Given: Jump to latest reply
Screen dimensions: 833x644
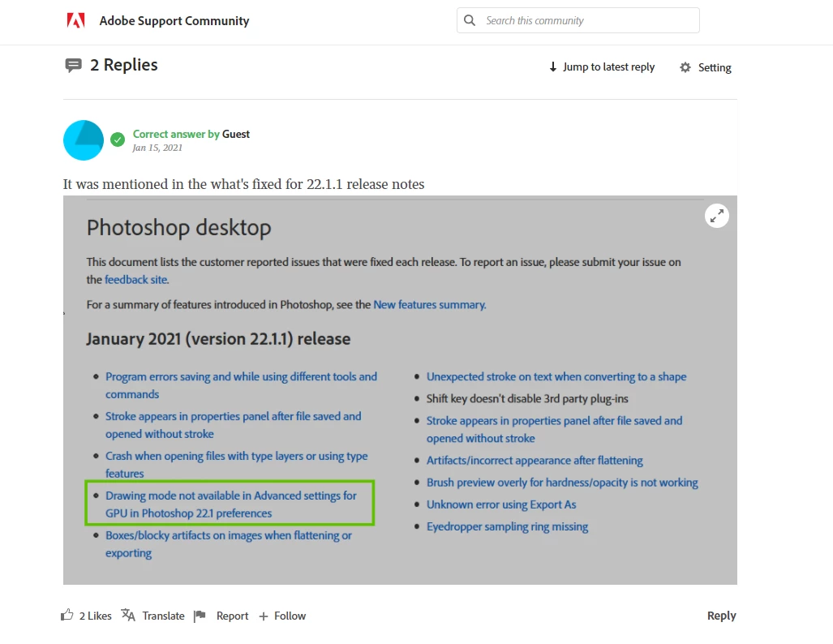Looking at the screenshot, I should click(x=608, y=67).
